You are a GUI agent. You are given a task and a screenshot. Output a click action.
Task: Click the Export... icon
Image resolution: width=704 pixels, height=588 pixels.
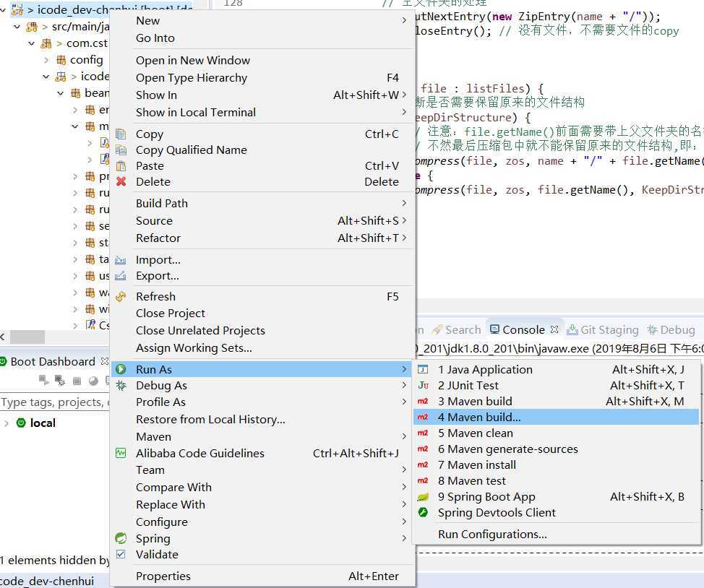[120, 276]
